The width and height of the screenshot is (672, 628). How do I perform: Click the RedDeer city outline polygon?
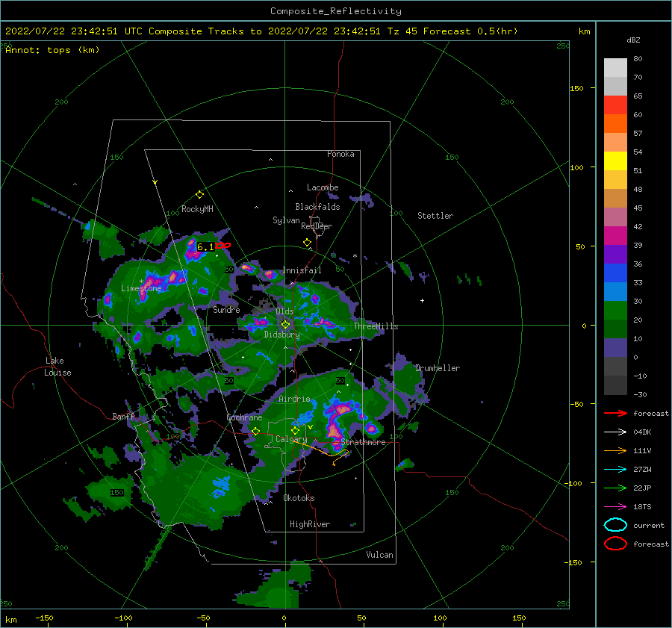tap(317, 227)
